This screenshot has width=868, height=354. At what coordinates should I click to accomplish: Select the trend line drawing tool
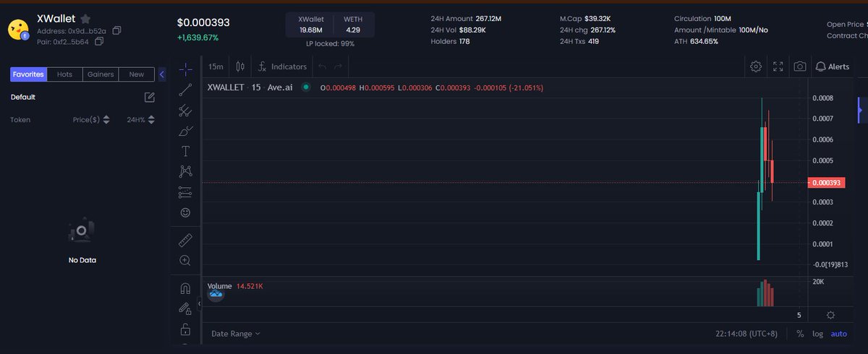click(x=186, y=90)
